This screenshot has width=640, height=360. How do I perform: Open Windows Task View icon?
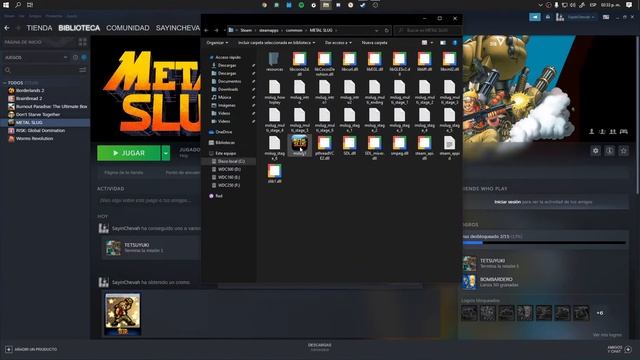(x=30, y=5)
